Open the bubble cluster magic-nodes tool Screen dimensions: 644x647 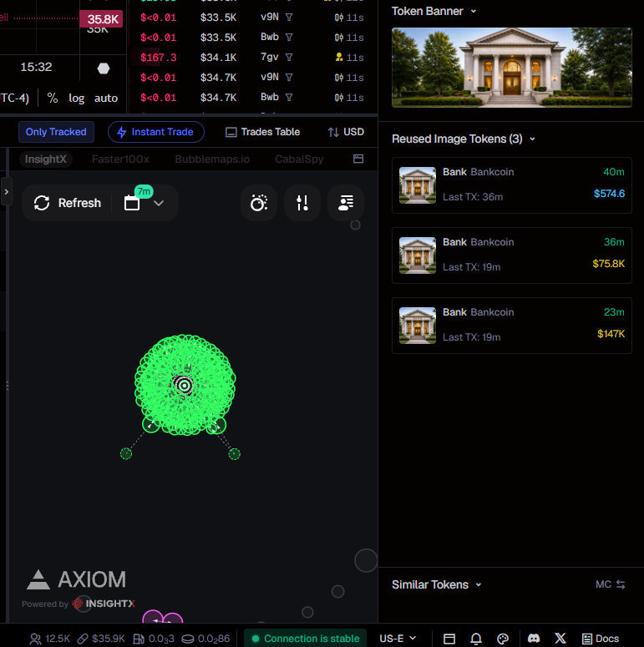click(259, 203)
